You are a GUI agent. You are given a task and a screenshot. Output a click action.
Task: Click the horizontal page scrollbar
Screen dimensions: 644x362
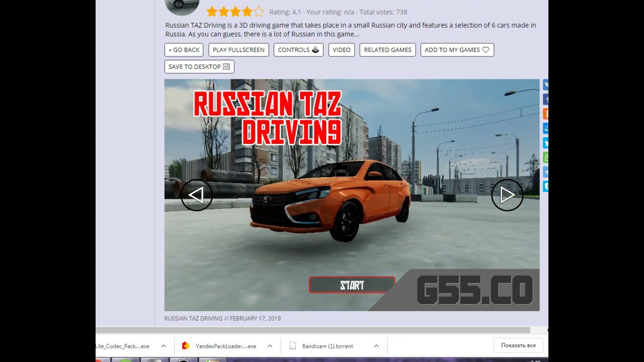tap(313, 330)
